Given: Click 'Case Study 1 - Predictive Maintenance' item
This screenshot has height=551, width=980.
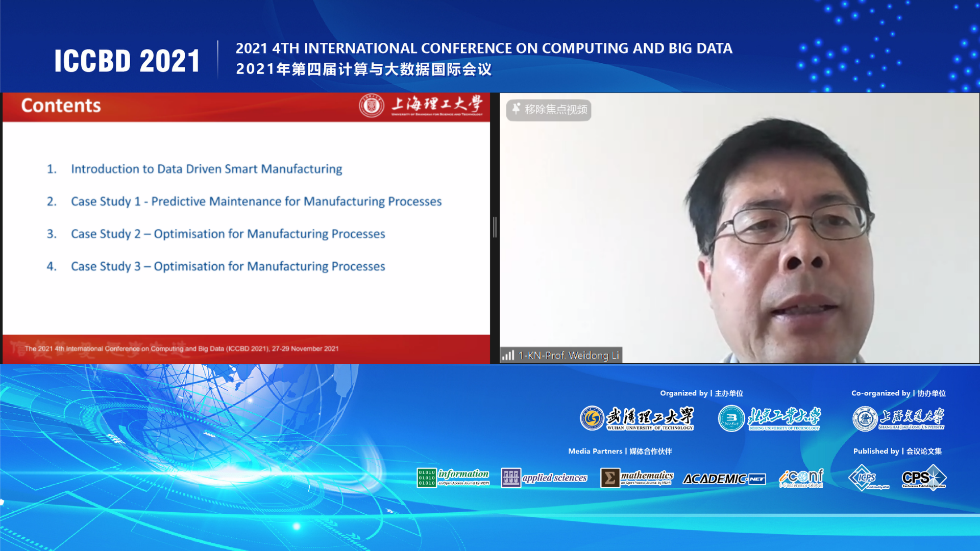Looking at the screenshot, I should point(256,202).
